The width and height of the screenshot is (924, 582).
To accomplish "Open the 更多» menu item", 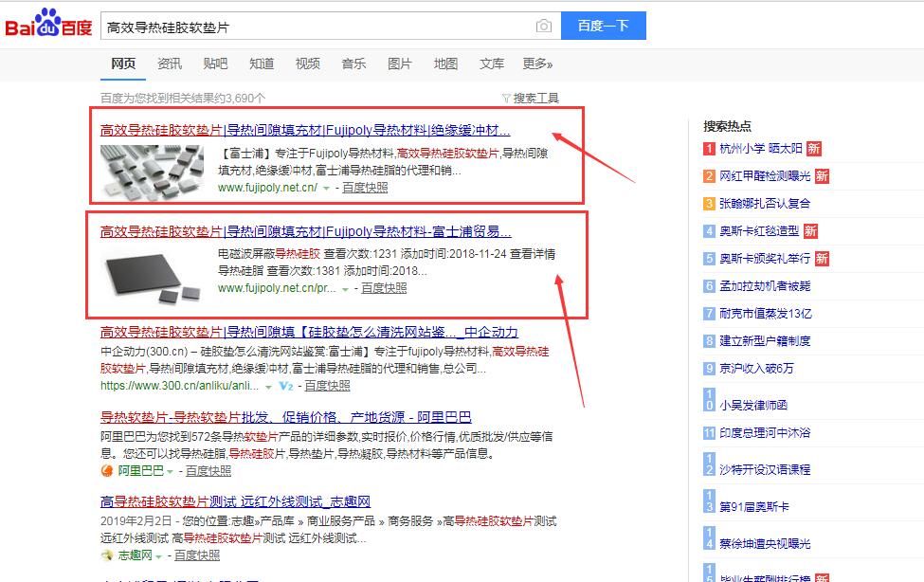I will point(536,64).
